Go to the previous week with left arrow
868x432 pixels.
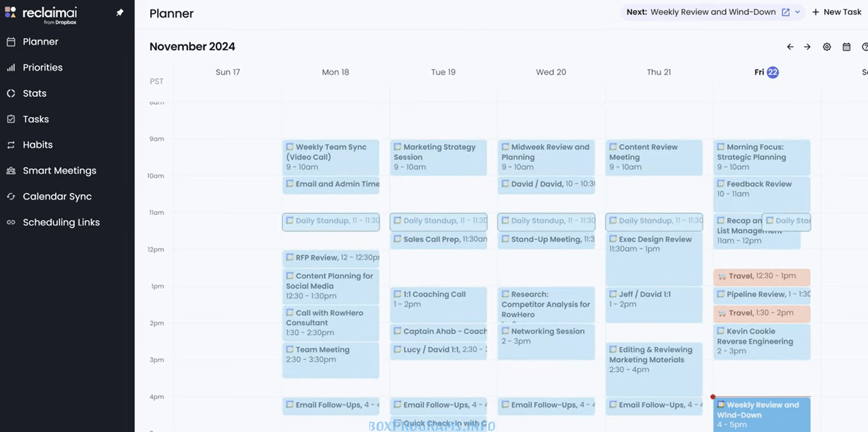790,47
